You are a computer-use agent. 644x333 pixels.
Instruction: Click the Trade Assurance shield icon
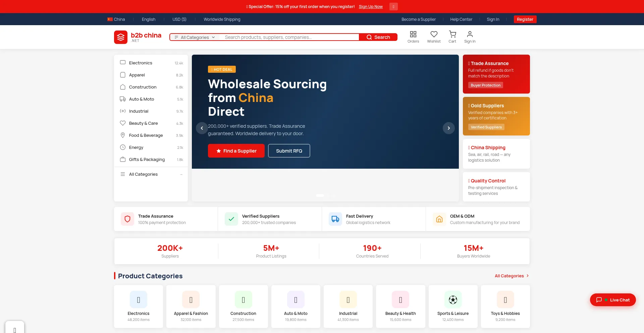(x=127, y=219)
